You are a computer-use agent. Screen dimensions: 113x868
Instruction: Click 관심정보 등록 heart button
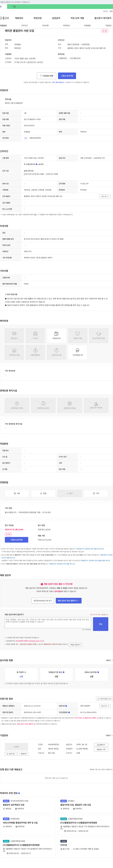tap(46, 76)
